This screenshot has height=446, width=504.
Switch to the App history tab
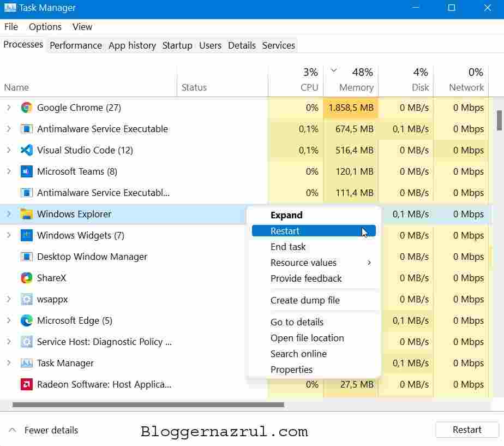point(132,45)
